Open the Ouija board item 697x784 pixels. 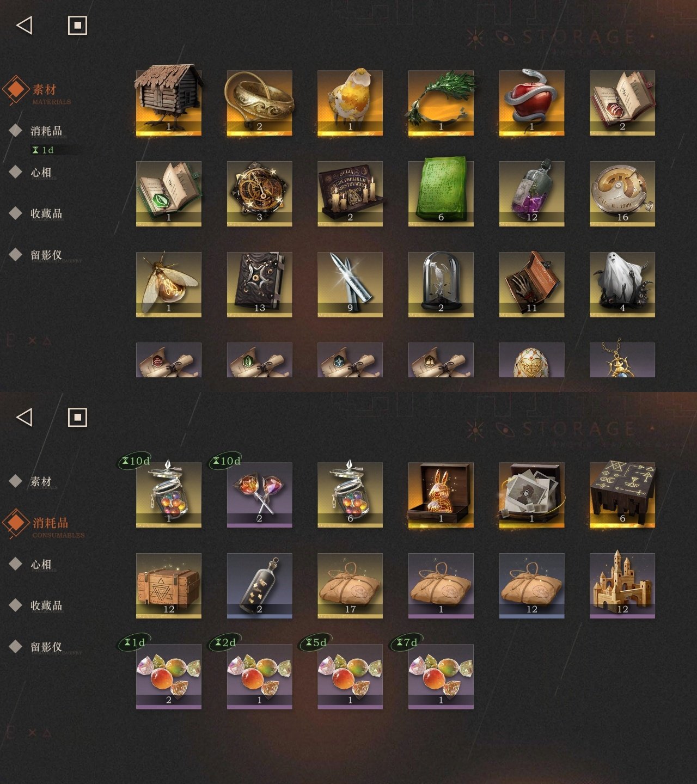click(x=350, y=193)
